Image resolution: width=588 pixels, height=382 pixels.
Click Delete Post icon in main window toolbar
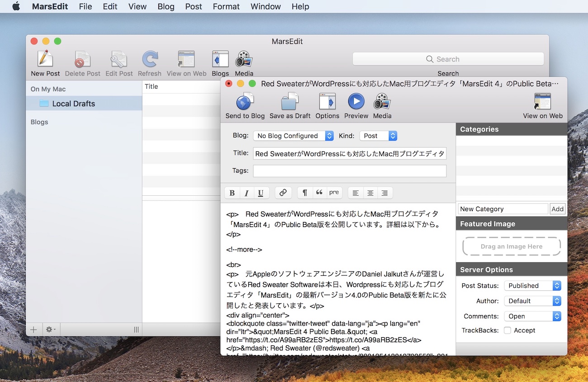pos(82,59)
